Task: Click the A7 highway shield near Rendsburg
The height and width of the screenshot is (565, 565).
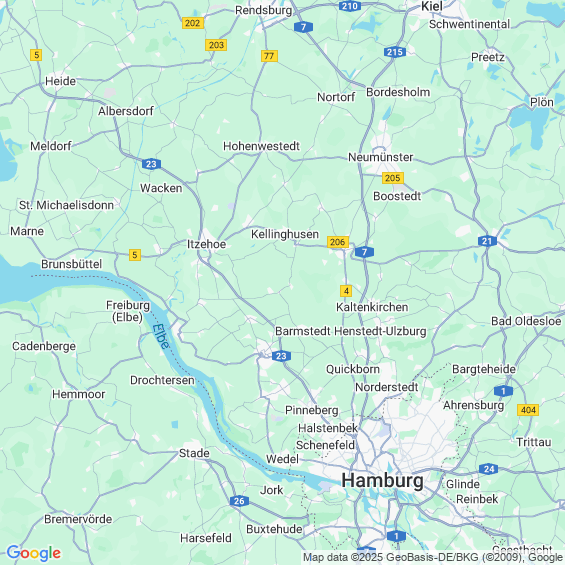Action: (x=303, y=27)
